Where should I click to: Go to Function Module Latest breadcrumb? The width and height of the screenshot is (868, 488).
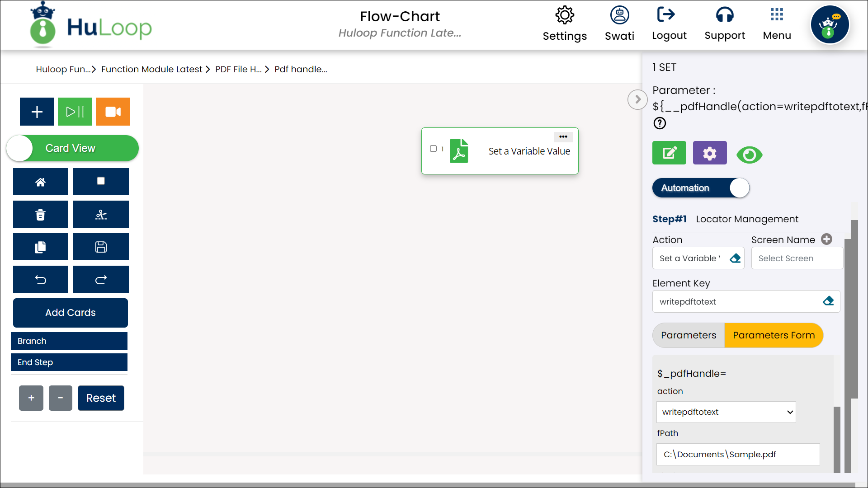click(151, 69)
